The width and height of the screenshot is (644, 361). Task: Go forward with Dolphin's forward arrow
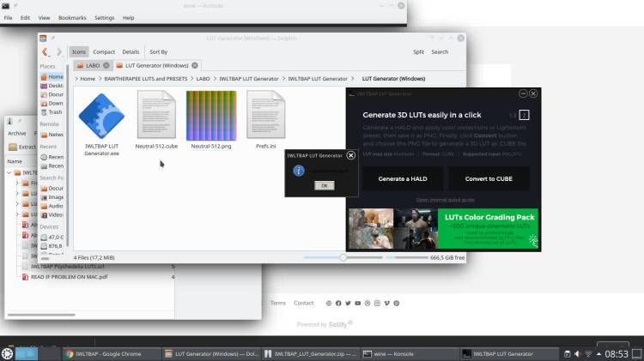(x=58, y=51)
